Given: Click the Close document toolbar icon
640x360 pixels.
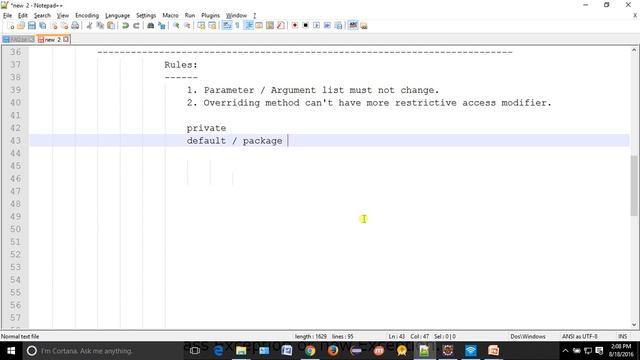Looking at the screenshot, I should click(x=53, y=26).
